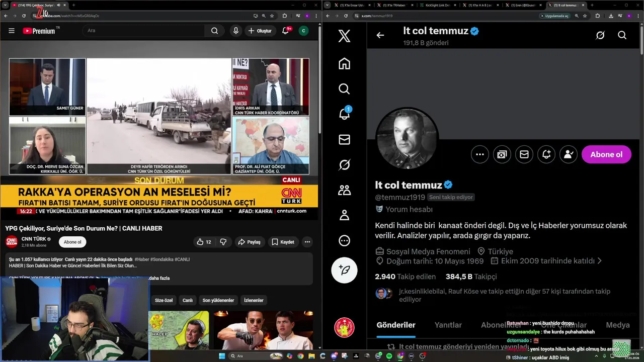Screen dimensions: 644x362
Task: Send message to It col temmuz
Action: 524,154
